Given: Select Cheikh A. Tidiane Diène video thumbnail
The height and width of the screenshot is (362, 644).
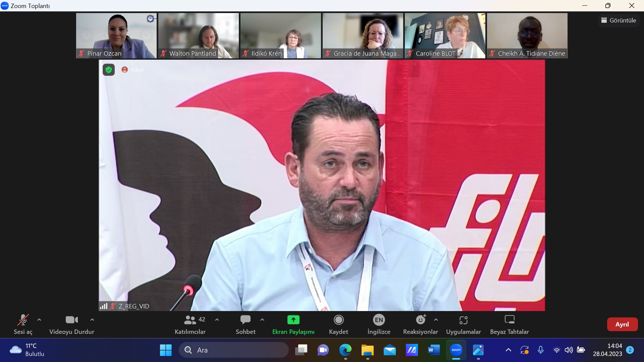Looking at the screenshot, I should point(527,36).
